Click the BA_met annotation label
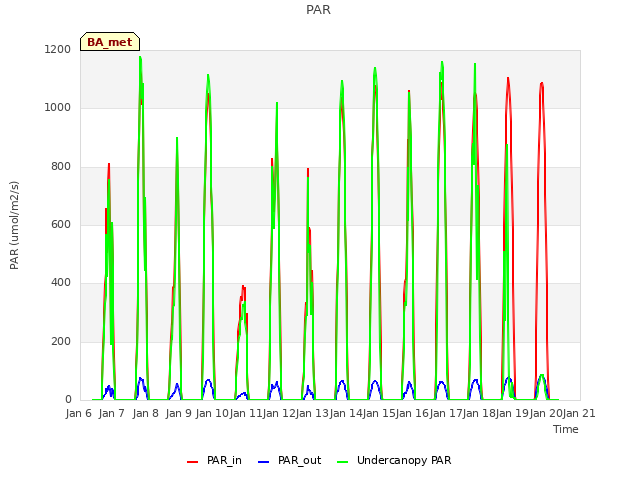 [110, 42]
